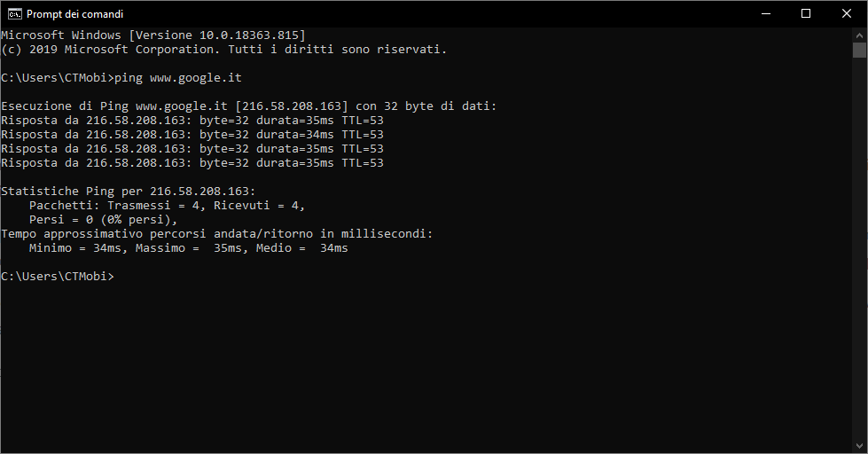The width and height of the screenshot is (868, 454).
Task: Close the Prompt dei comandi window
Action: click(847, 13)
